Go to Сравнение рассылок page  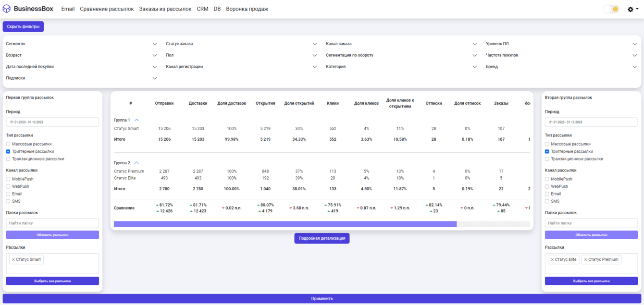pos(107,9)
